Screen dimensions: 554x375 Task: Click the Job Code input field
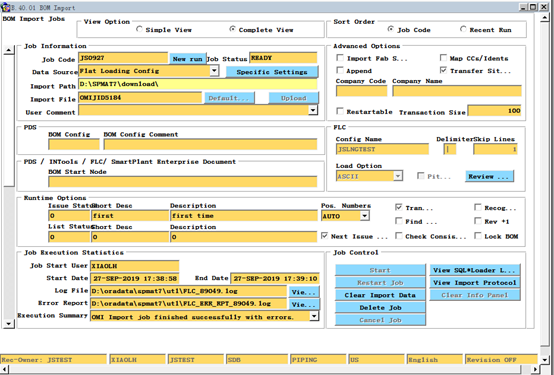click(123, 58)
